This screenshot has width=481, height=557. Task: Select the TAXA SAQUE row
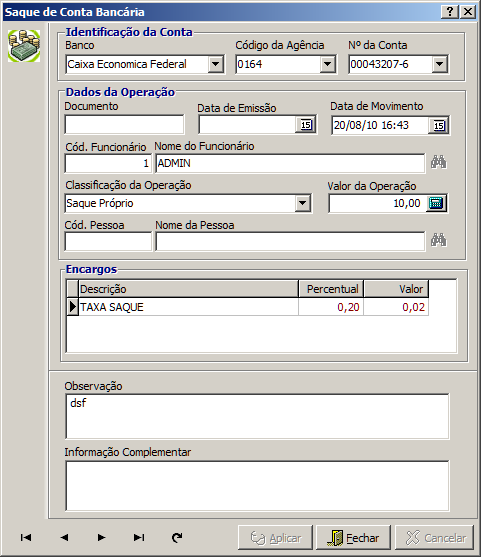coord(248,307)
